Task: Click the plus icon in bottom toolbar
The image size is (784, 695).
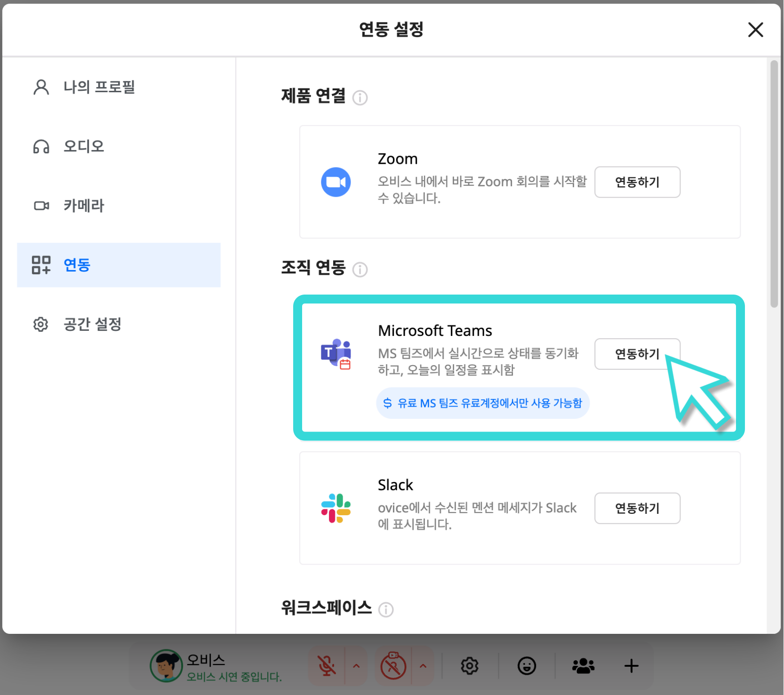Action: (x=632, y=666)
